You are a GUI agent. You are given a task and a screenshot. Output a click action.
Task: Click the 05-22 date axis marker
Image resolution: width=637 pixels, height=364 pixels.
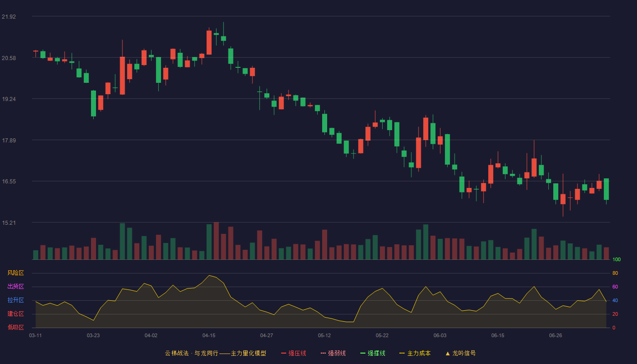pos(382,335)
